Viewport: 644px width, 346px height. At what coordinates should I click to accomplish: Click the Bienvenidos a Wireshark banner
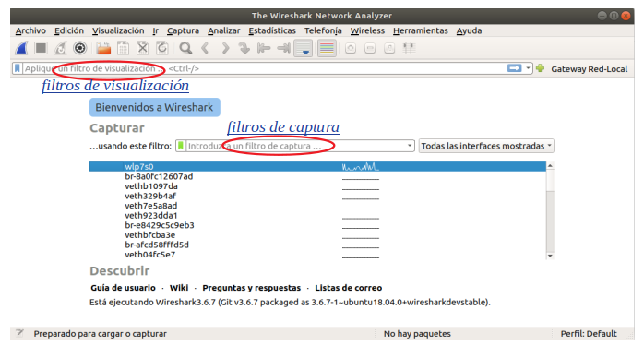pyautogui.click(x=155, y=107)
